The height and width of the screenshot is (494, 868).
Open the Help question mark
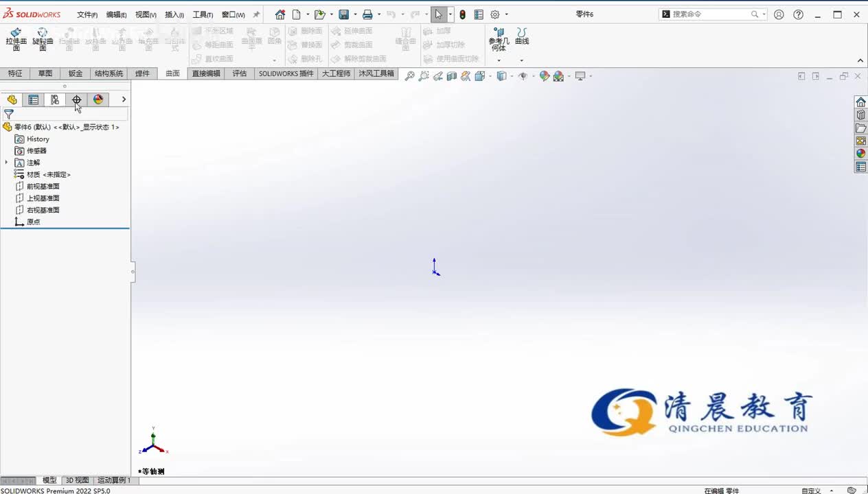click(798, 14)
